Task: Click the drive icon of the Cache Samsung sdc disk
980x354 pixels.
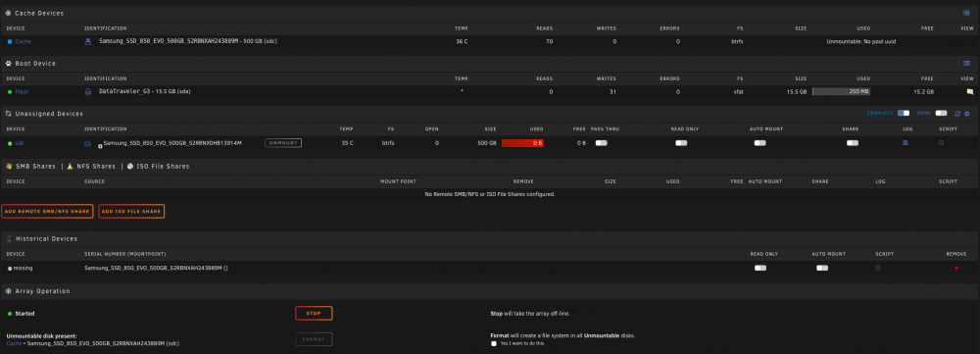Action: [x=88, y=41]
